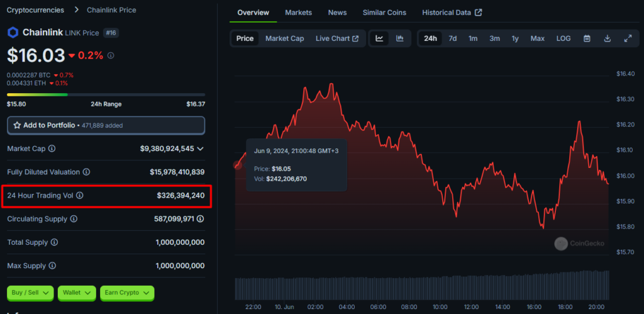Screen dimensions: 644x314
Task: Click info icon next to Market Cap
Action: [x=52, y=149]
